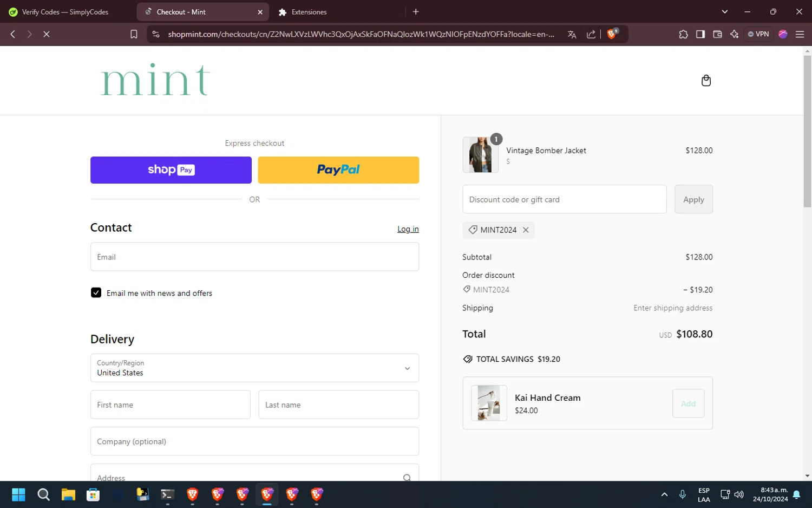Viewport: 812px width, 508px height.
Task: Remove the MINT2024 discount code tag
Action: tap(526, 230)
